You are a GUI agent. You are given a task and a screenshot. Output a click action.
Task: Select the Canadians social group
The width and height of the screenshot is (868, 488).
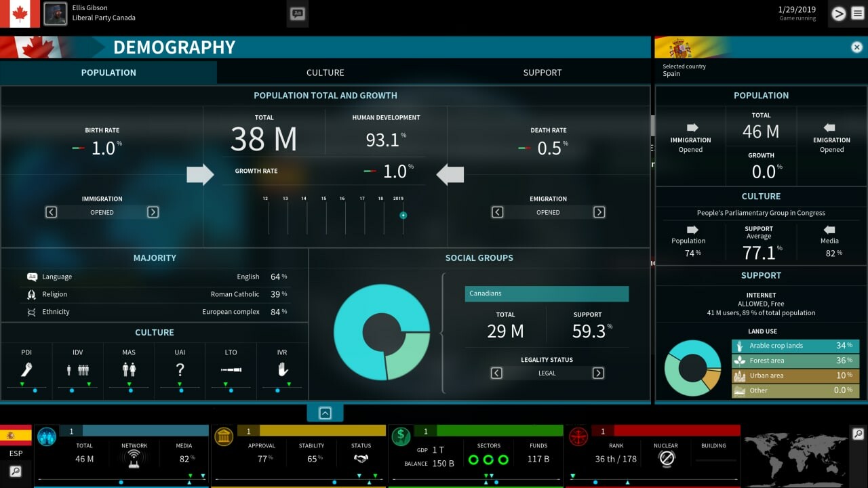click(547, 293)
